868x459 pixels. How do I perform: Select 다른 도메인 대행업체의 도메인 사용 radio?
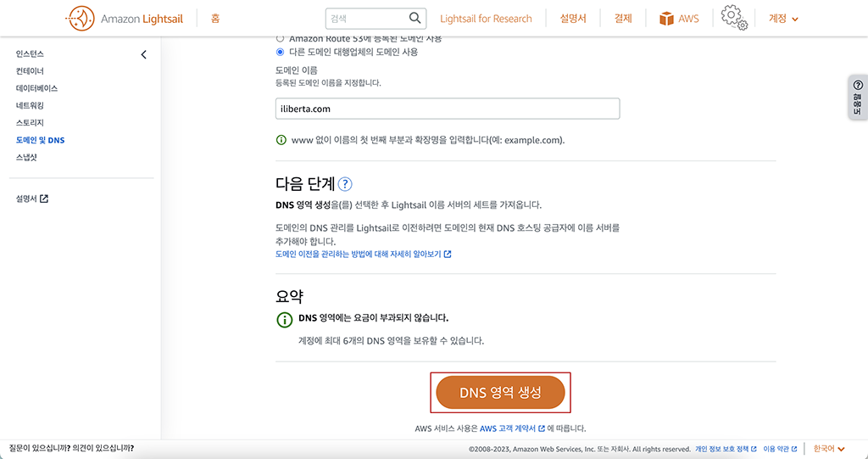pyautogui.click(x=280, y=52)
